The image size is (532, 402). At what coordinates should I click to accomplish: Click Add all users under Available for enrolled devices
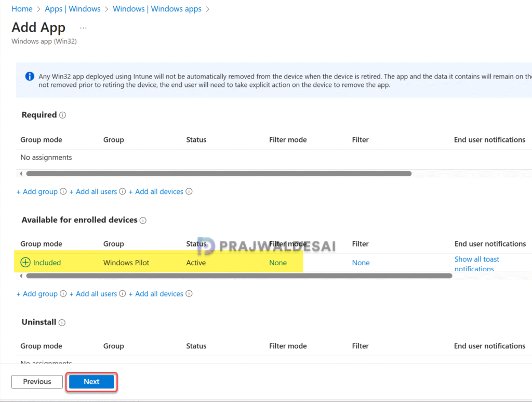pos(93,294)
